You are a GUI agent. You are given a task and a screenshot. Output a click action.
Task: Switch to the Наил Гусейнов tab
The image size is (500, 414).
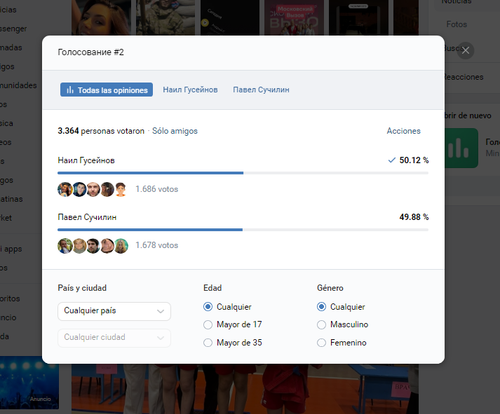point(190,90)
